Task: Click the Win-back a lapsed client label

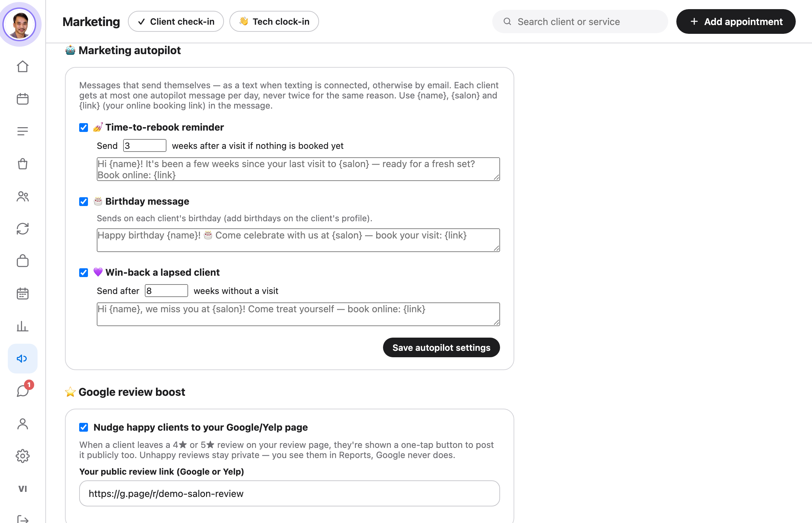Action: click(x=162, y=272)
